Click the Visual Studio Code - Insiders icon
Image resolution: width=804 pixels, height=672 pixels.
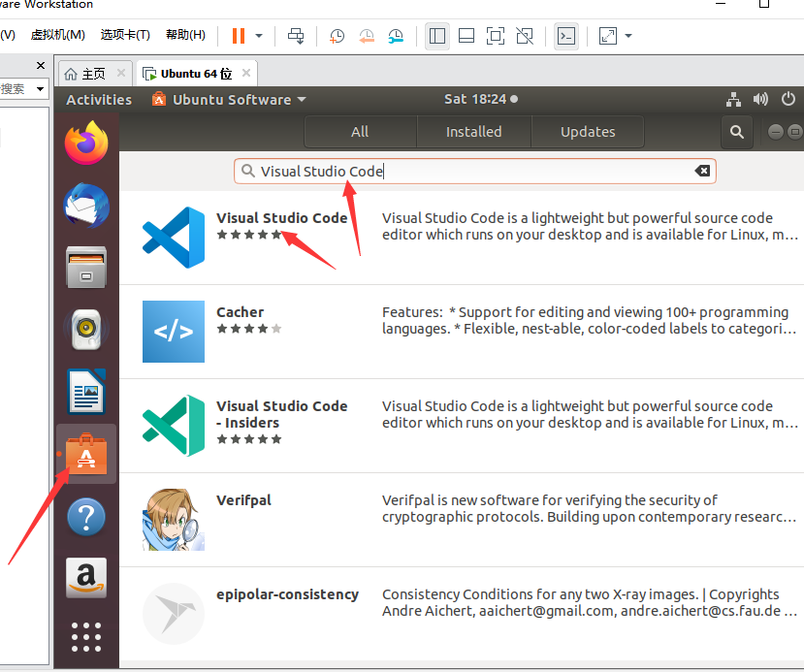pos(174,426)
